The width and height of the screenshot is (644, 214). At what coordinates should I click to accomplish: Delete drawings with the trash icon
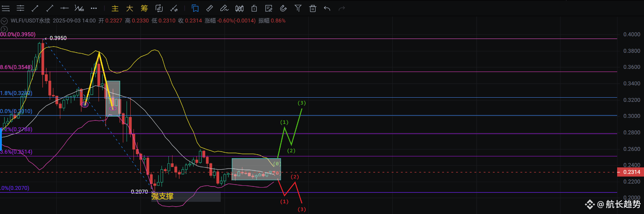(313, 8)
